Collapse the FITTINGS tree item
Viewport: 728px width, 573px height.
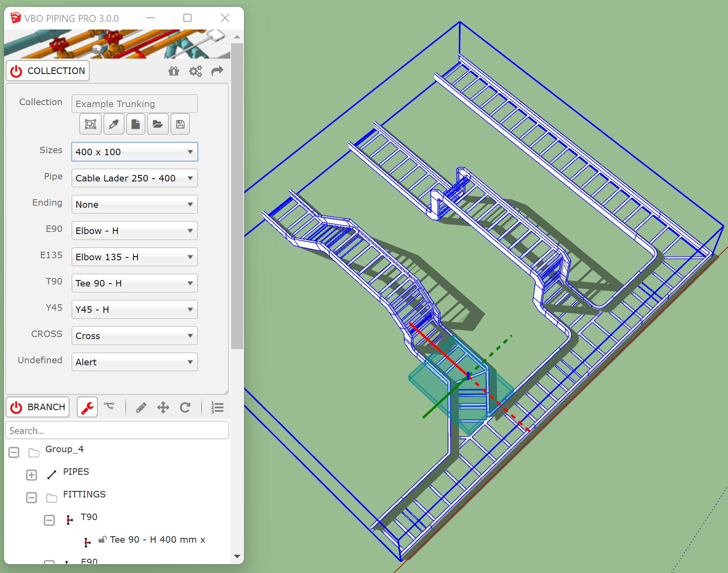pyautogui.click(x=32, y=497)
